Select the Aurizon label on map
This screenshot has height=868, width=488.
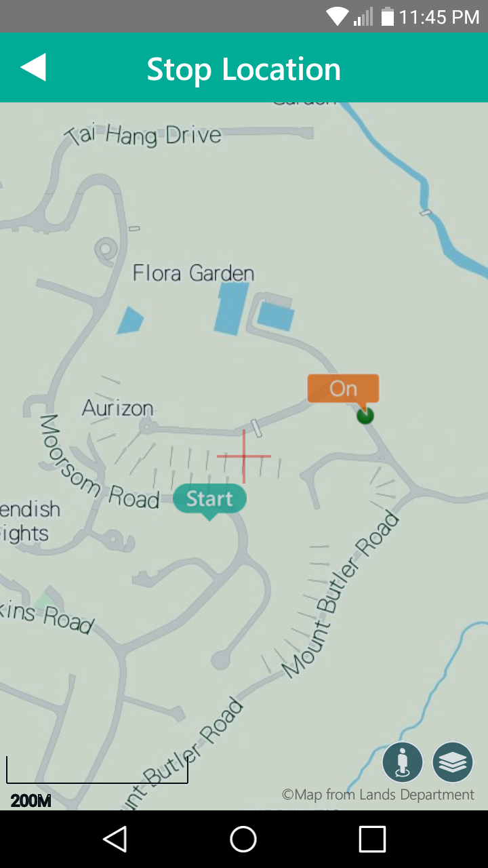(x=118, y=408)
